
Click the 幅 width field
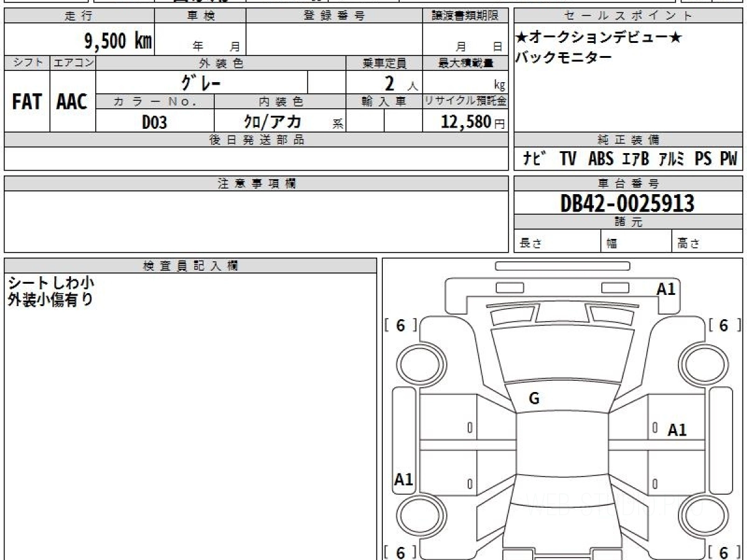tap(637, 241)
